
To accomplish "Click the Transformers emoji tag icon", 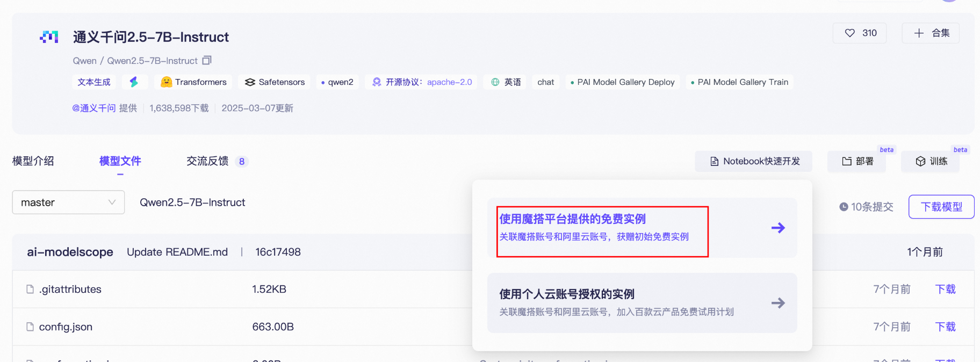I will pos(167,82).
